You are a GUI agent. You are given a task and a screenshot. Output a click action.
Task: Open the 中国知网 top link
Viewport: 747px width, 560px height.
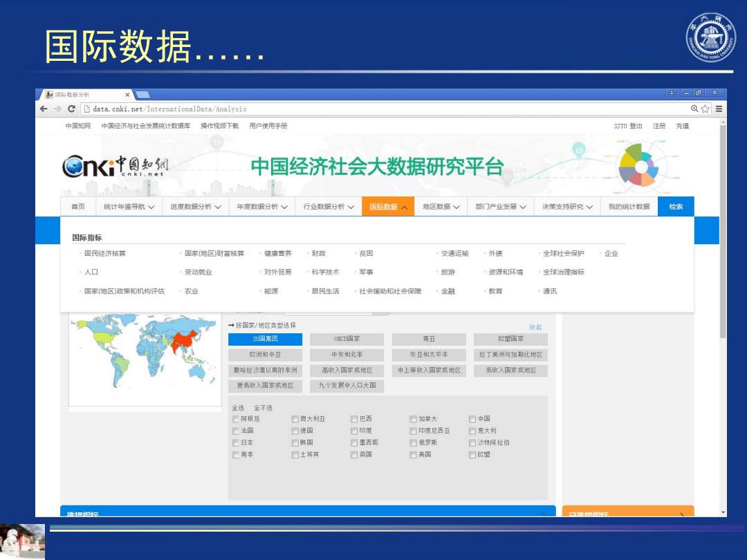77,126
